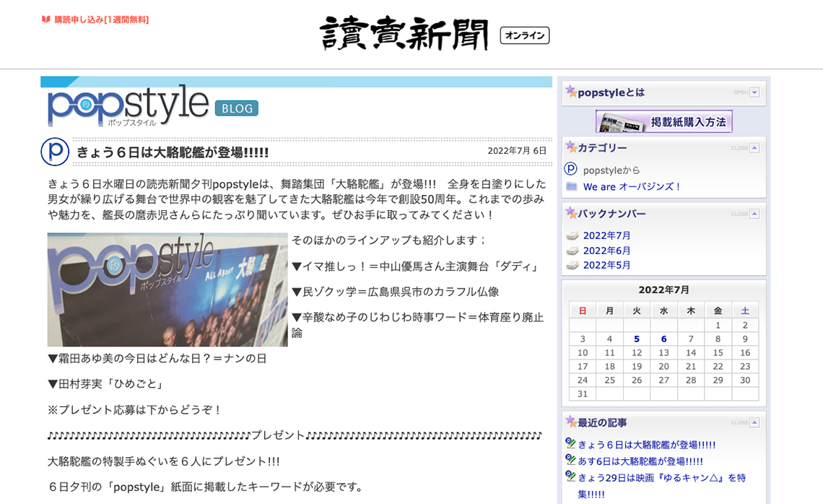Viewport: 823px width, 504px height.
Task: Click the star icon beside 最近の記事
Action: coord(570,421)
